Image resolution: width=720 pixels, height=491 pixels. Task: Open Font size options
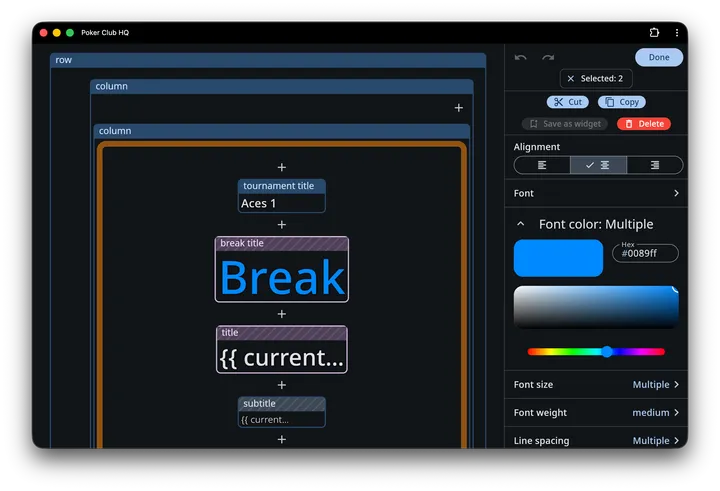point(596,384)
